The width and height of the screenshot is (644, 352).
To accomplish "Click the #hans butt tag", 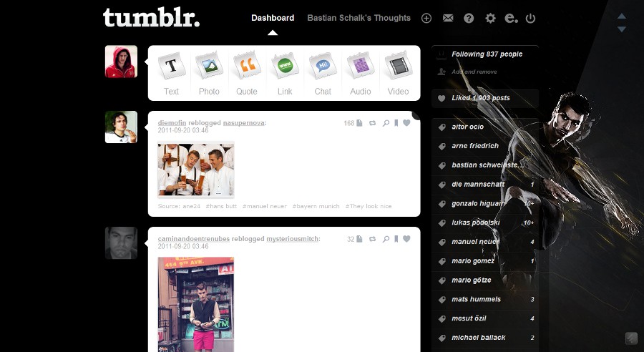I will tap(221, 206).
